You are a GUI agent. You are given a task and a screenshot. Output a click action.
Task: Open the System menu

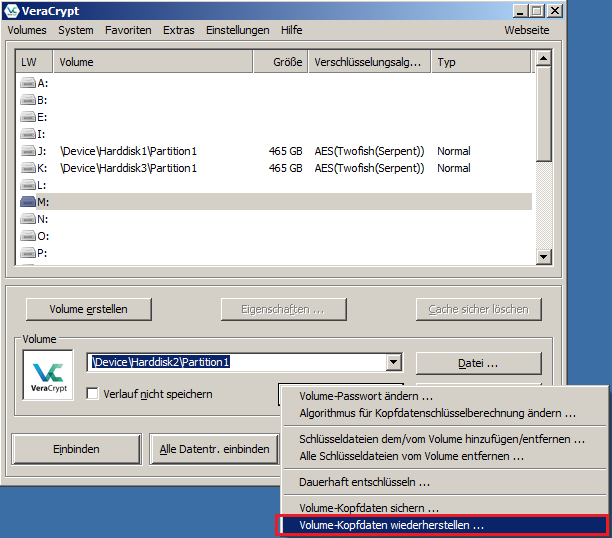pos(76,30)
